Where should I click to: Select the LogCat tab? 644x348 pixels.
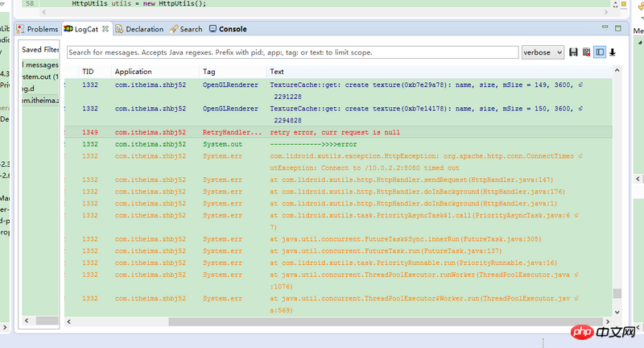(x=86, y=29)
